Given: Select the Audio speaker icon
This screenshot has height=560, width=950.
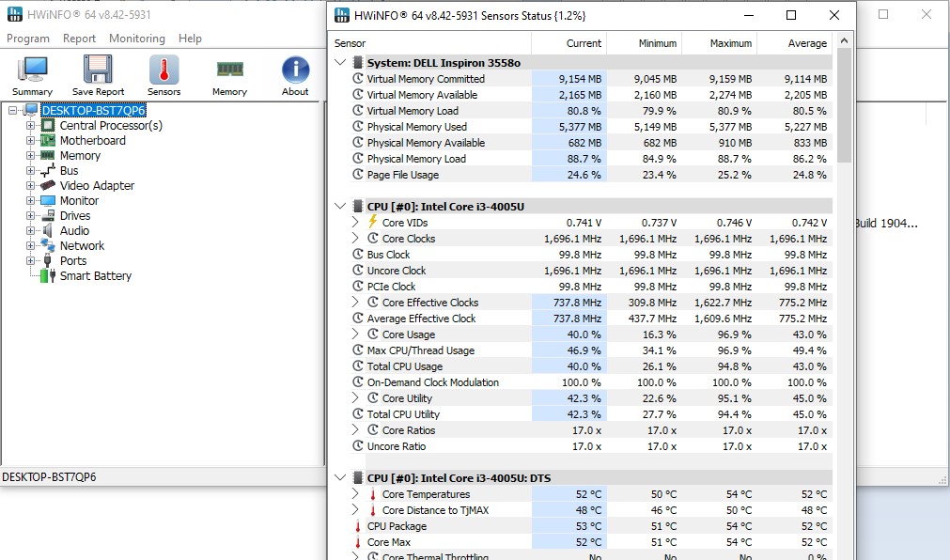Looking at the screenshot, I should [48, 231].
